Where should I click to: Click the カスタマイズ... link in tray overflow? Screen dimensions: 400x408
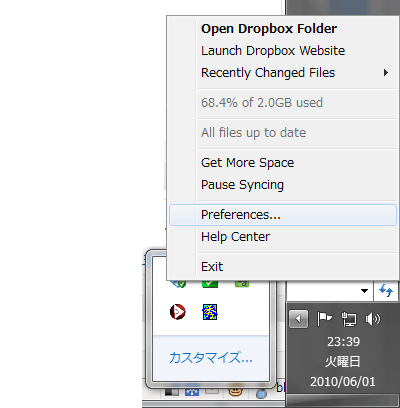[x=211, y=358]
